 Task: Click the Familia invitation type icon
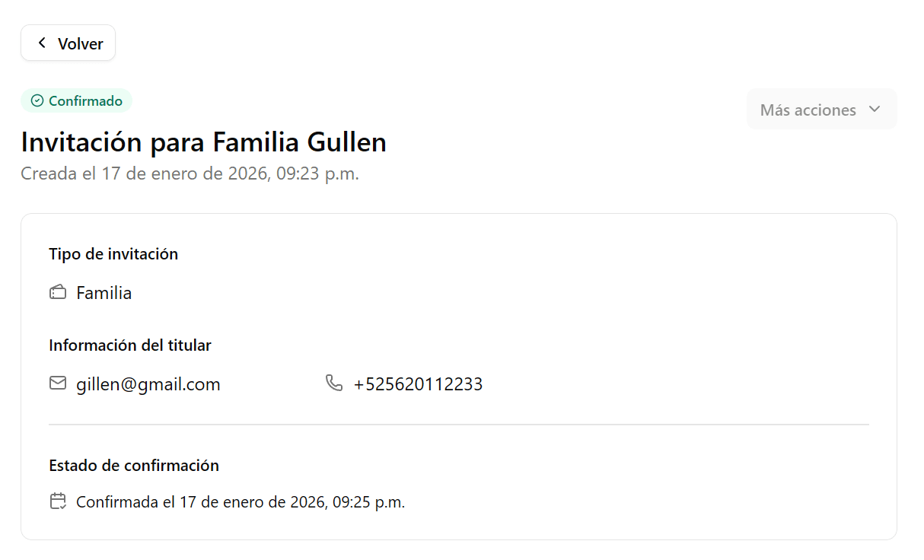58,292
